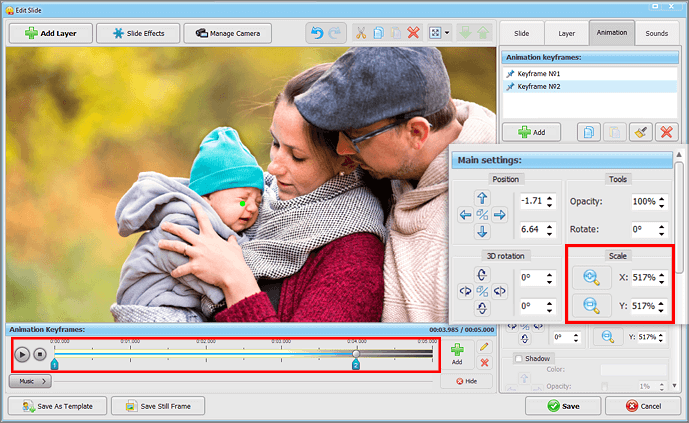
Task: Open the alignment dropdown arrow
Action: point(447,33)
